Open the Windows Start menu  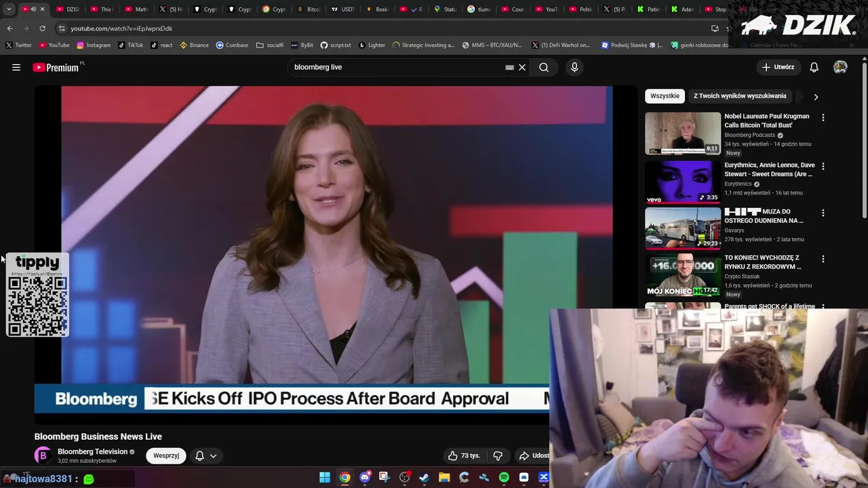(325, 478)
